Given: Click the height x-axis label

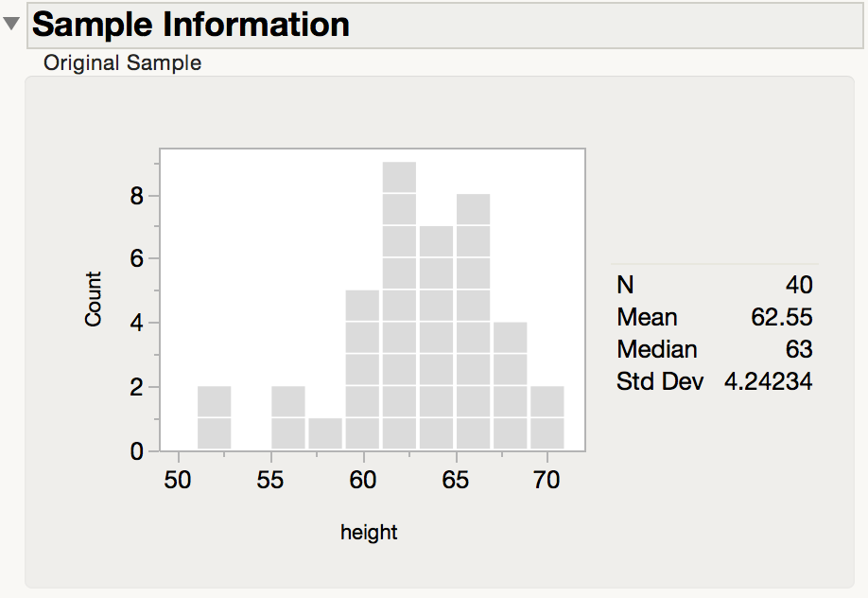Looking at the screenshot, I should point(369,533).
